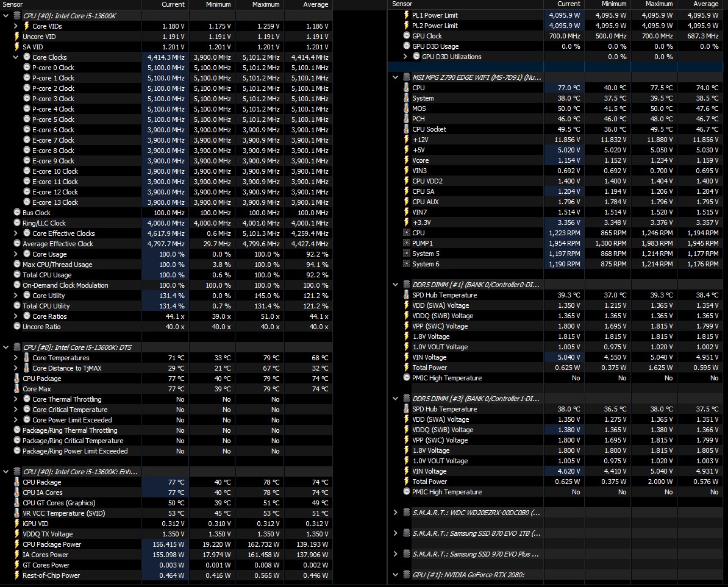Select Package/Ring Thermal Throttling row
Viewport: 728px width, 587px height.
pos(166,430)
